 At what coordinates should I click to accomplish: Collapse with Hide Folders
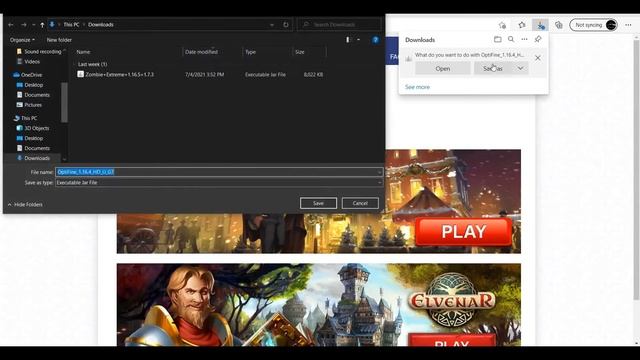(x=25, y=204)
